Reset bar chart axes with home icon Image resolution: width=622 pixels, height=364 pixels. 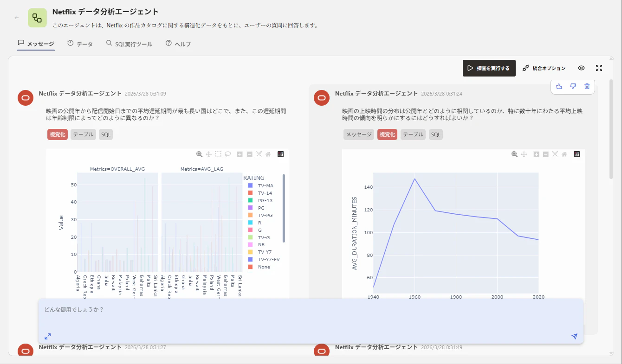[268, 154]
